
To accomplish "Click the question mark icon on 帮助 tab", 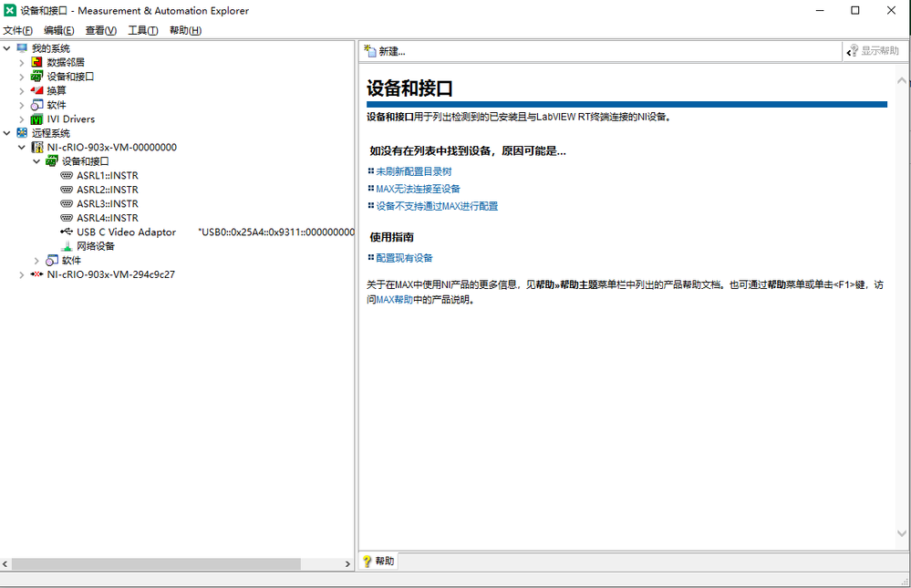I will coord(368,562).
